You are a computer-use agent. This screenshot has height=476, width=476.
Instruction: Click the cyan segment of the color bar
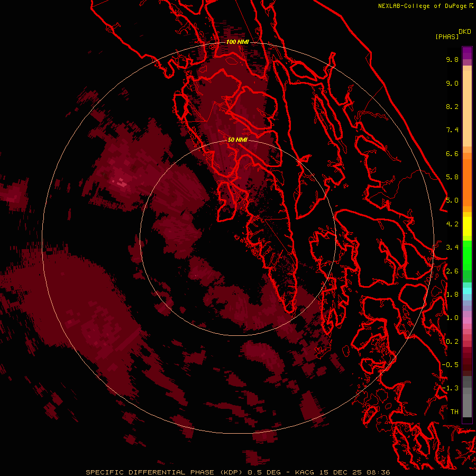pos(467,291)
